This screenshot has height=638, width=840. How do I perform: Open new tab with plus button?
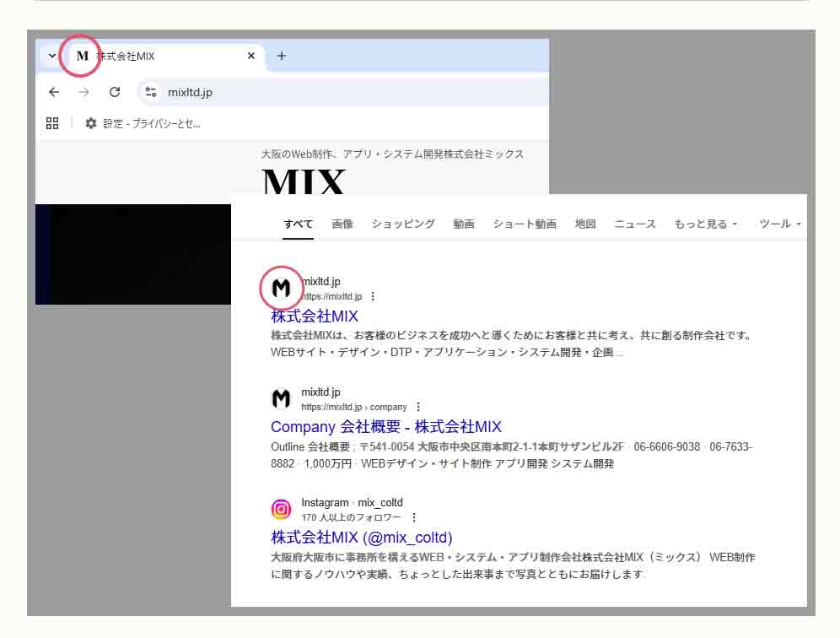(282, 56)
